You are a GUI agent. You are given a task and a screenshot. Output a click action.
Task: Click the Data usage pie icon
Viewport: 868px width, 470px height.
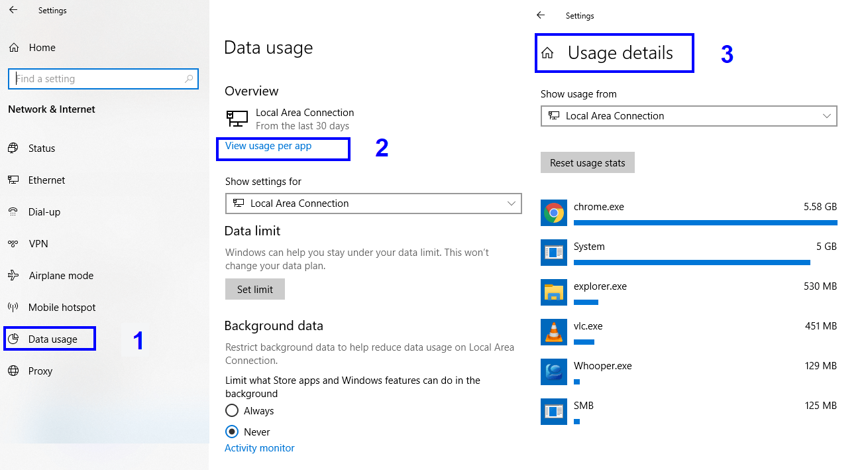tap(13, 339)
